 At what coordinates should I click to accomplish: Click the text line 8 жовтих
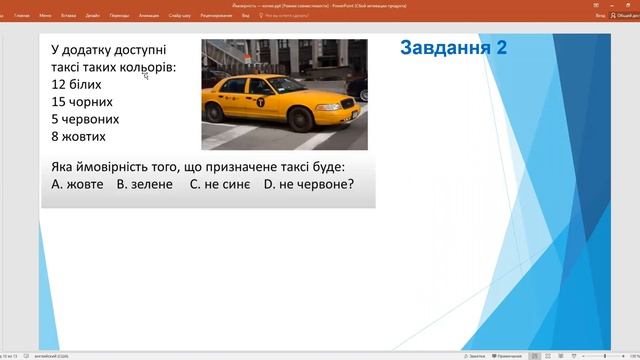point(78,136)
